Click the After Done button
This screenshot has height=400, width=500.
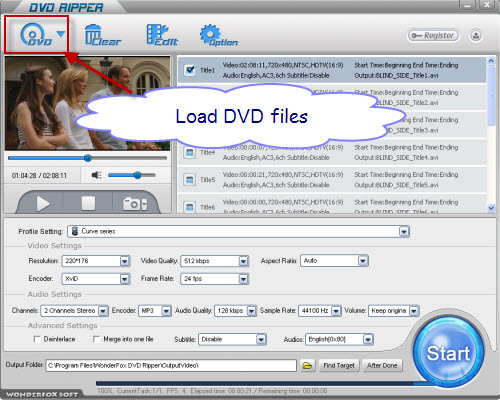click(x=382, y=366)
